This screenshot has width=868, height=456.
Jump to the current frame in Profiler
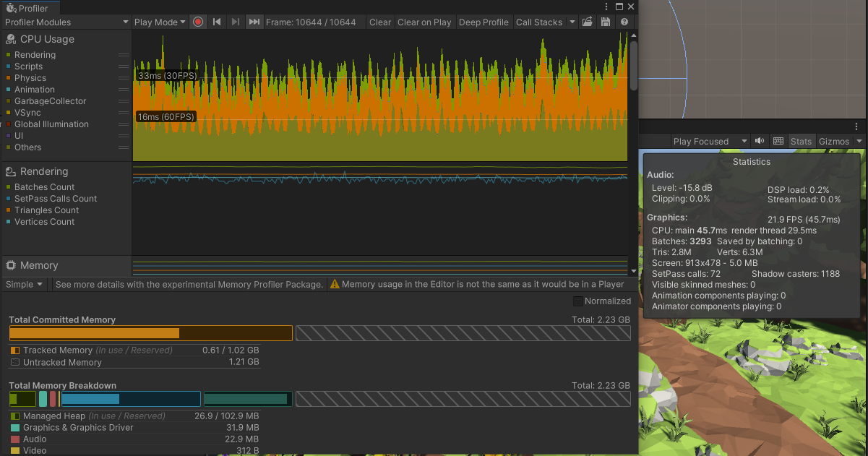[254, 22]
